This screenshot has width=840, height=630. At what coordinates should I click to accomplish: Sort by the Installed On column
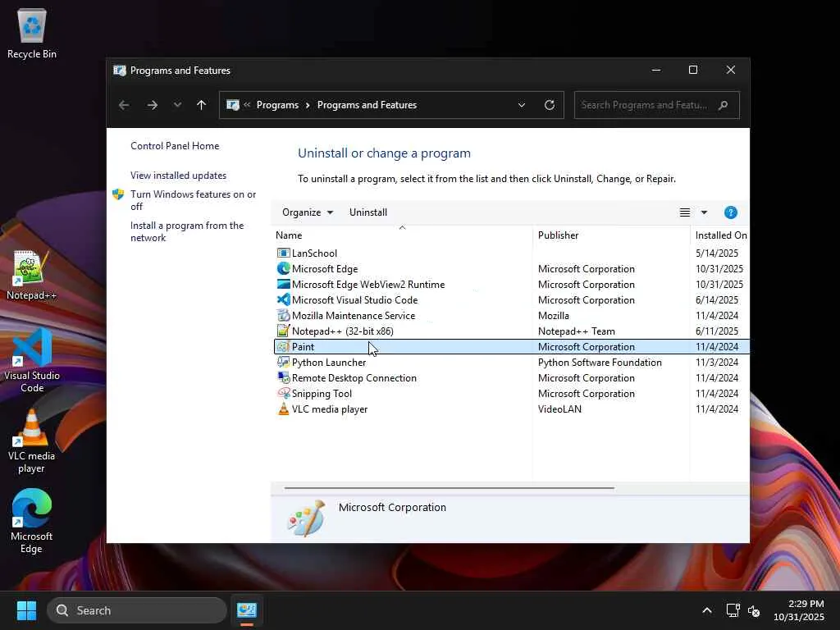(720, 235)
